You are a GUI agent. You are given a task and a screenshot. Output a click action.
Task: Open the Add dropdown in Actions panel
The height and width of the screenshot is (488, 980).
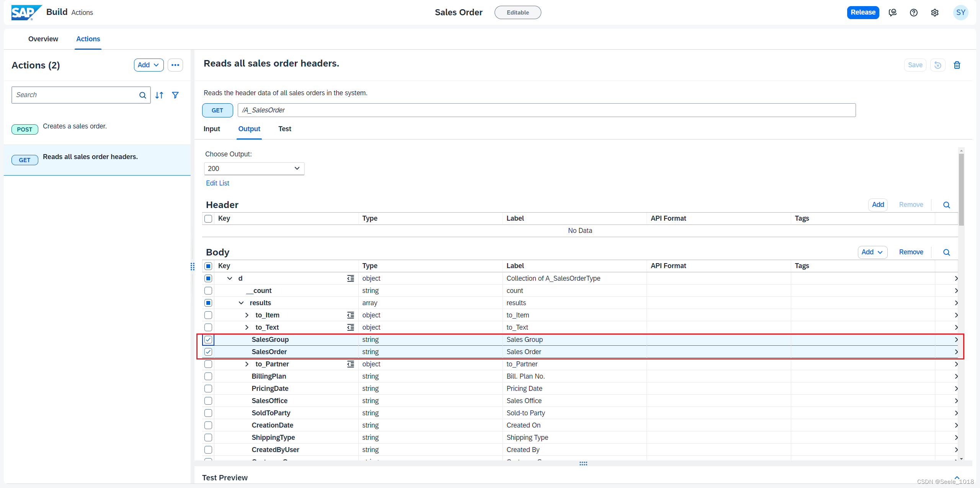pos(149,65)
